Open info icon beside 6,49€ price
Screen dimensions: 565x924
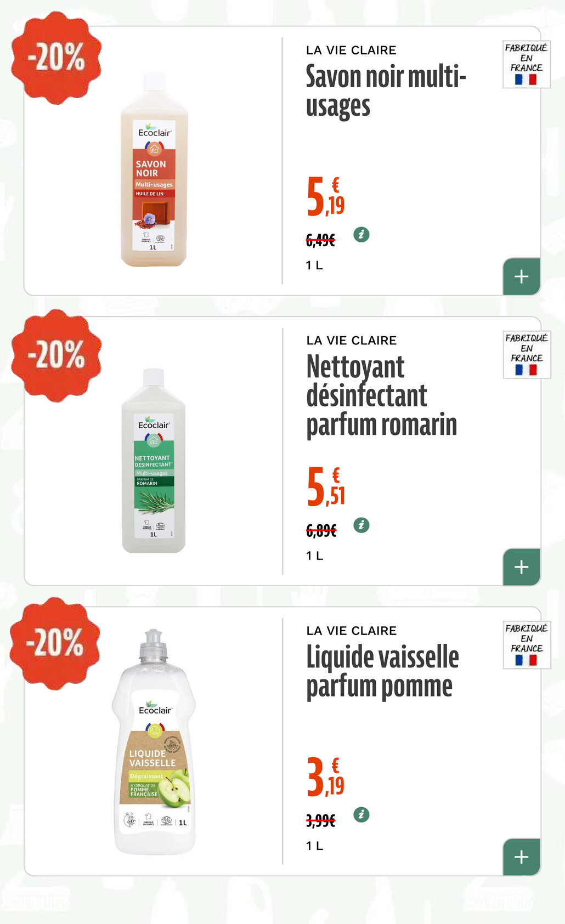(361, 235)
